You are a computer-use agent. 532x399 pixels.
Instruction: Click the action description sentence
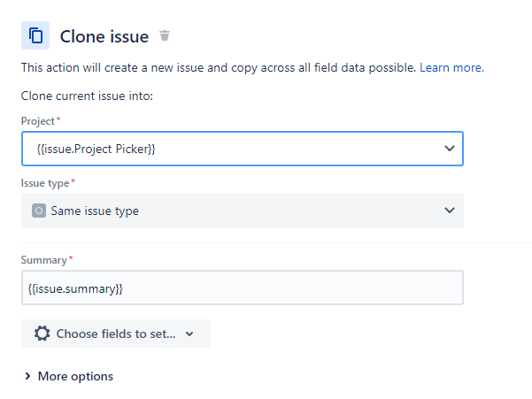[x=218, y=67]
